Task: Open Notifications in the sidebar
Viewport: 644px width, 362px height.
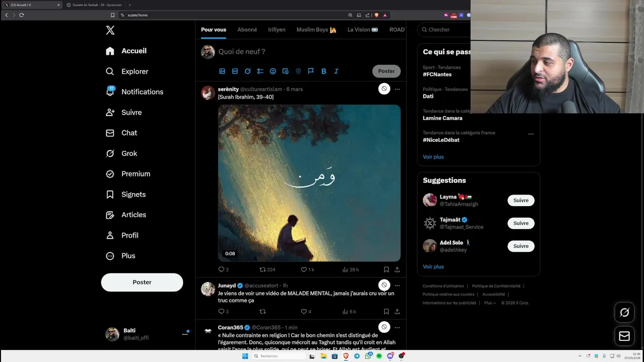Action: pyautogui.click(x=135, y=92)
